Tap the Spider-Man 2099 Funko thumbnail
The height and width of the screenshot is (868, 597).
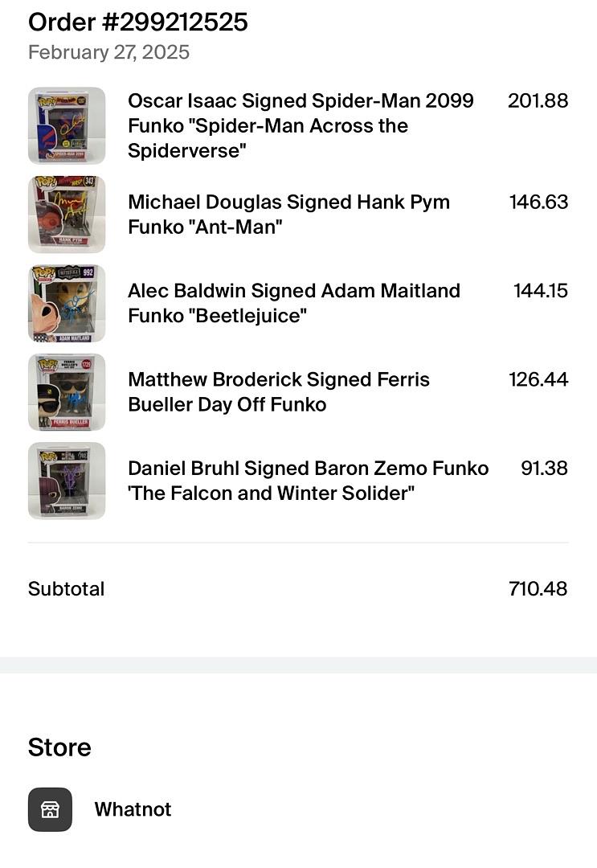(x=67, y=125)
